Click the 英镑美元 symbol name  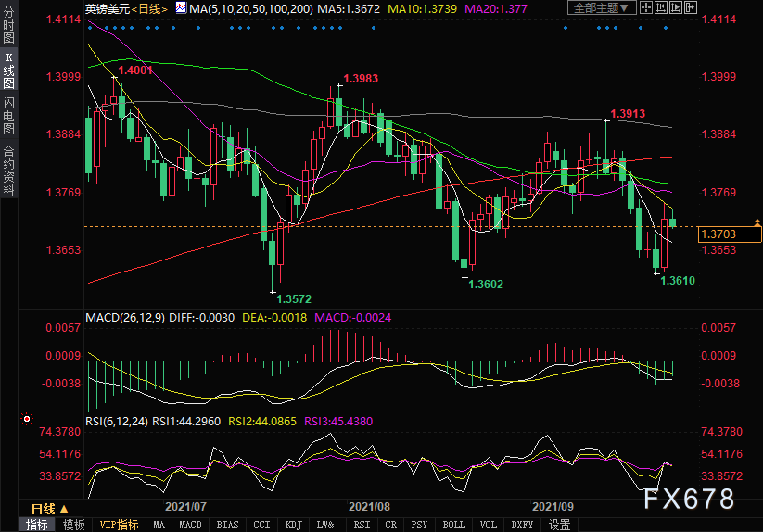[x=108, y=8]
